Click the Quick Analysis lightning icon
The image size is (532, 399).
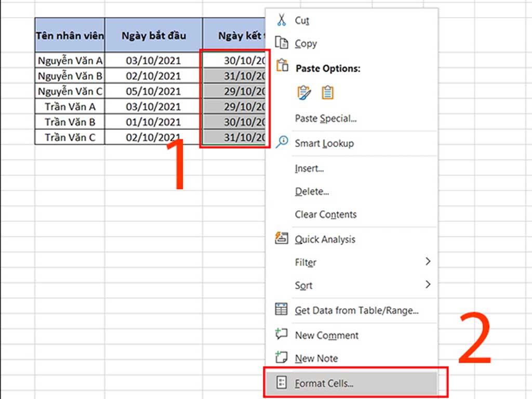281,239
